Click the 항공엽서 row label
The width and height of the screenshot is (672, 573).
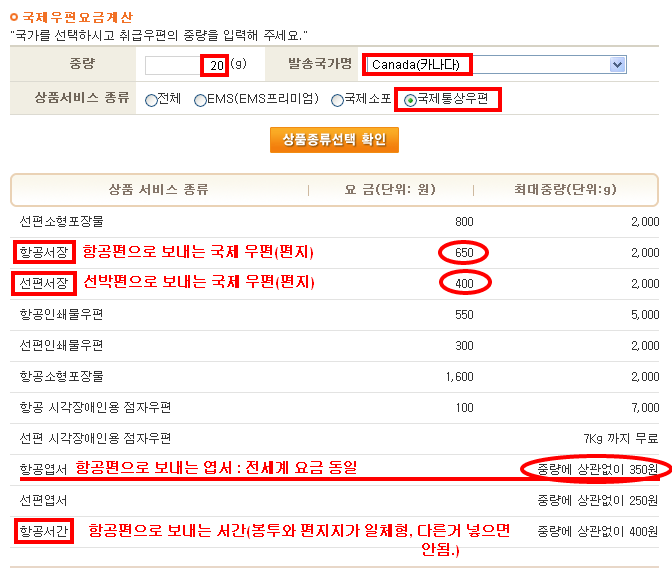click(x=43, y=469)
